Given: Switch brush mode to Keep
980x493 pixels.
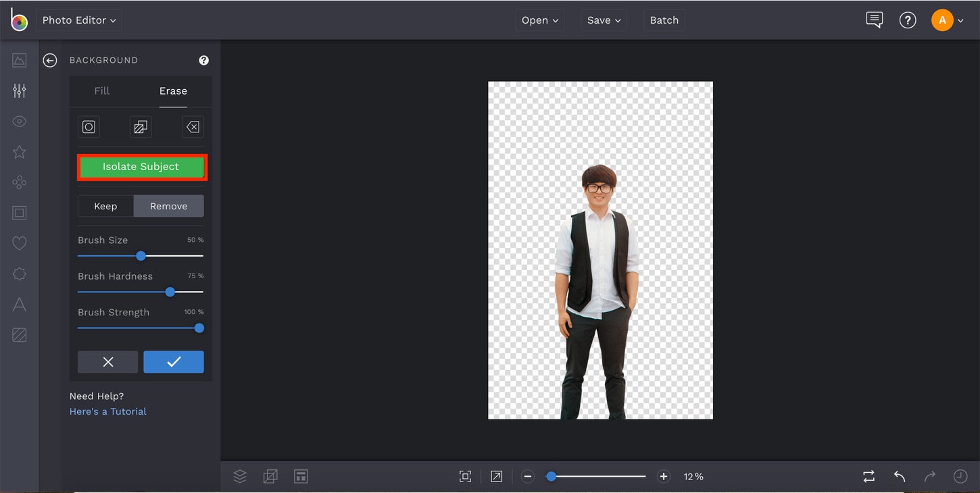Looking at the screenshot, I should coord(106,206).
